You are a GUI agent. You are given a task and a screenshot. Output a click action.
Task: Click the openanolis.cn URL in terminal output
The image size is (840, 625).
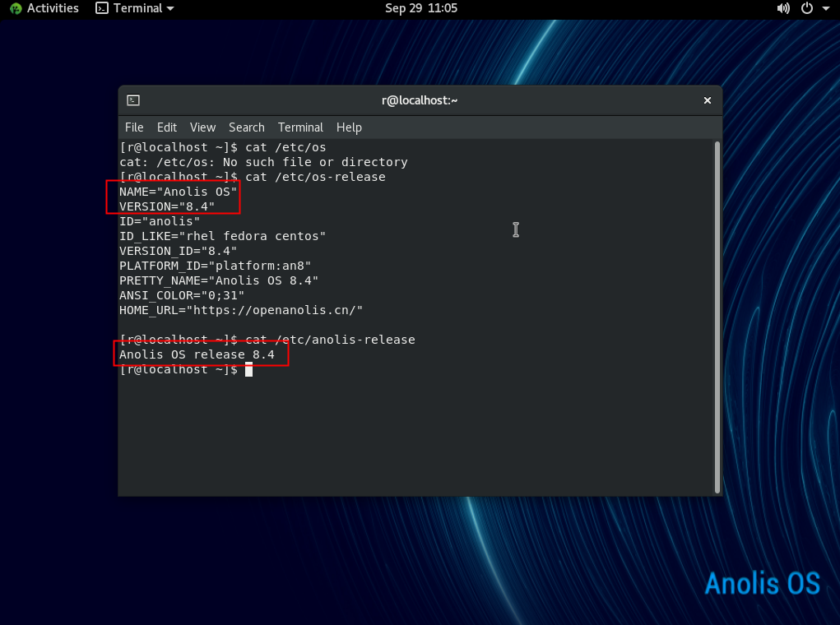pyautogui.click(x=276, y=310)
